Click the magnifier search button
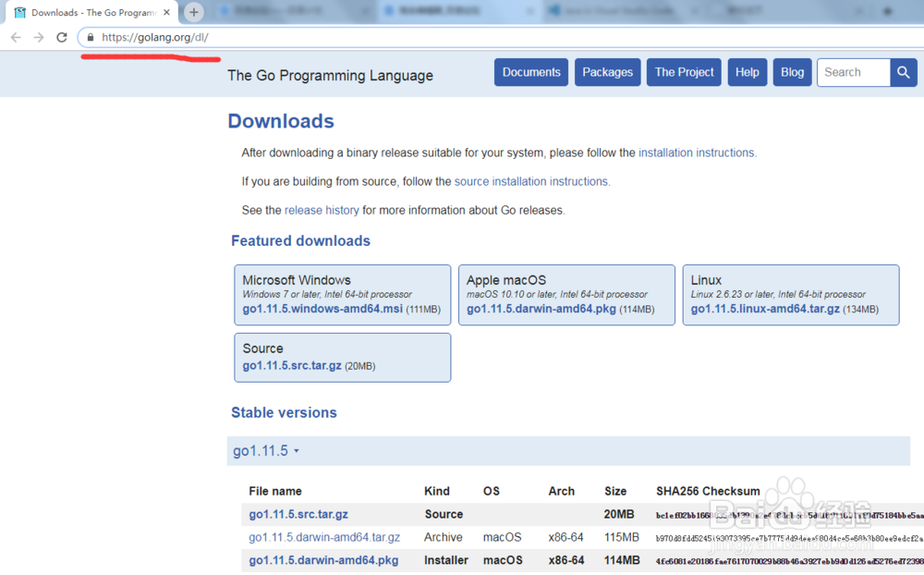 coord(904,72)
